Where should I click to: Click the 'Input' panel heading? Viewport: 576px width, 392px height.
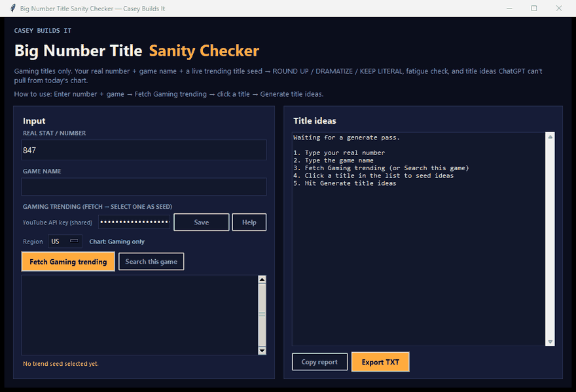(x=34, y=121)
